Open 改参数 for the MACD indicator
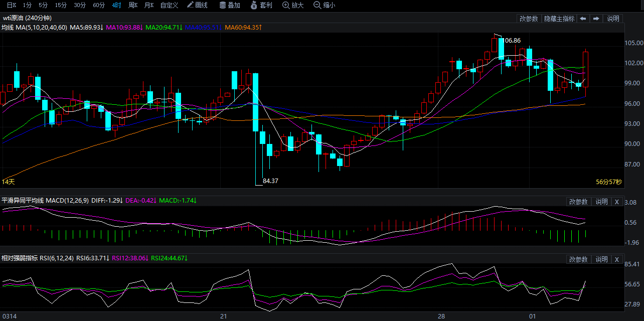The height and width of the screenshot is (321, 644). pos(578,202)
